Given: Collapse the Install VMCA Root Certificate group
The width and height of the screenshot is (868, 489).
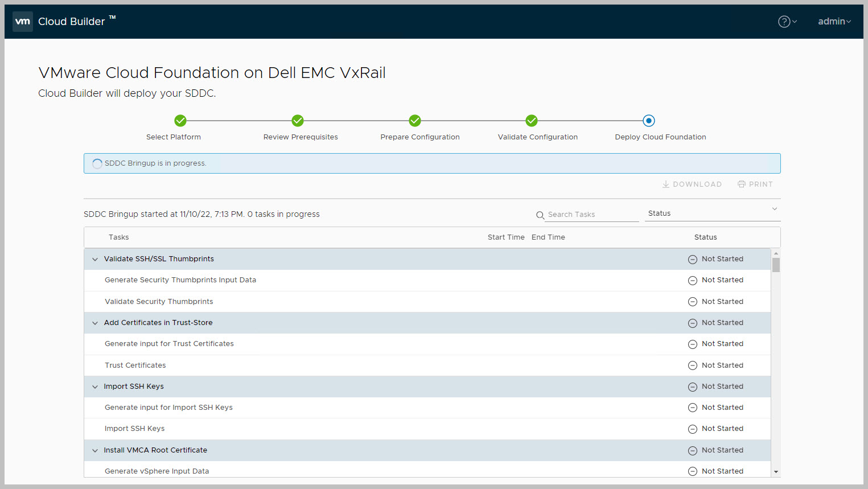Looking at the screenshot, I should [95, 451].
